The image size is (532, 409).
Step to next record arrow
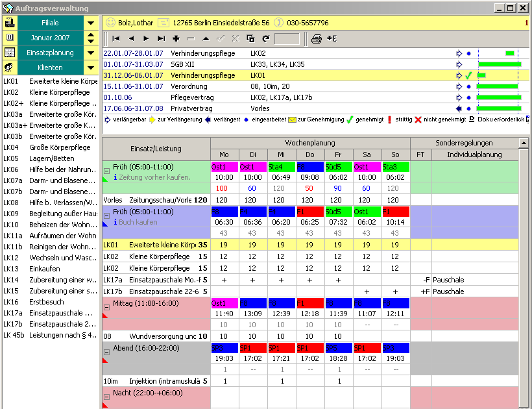[146, 39]
